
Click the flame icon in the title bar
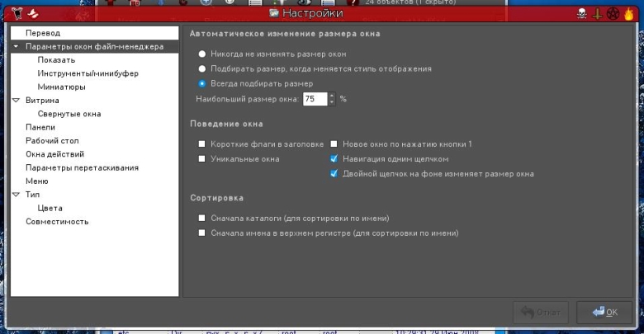click(629, 14)
